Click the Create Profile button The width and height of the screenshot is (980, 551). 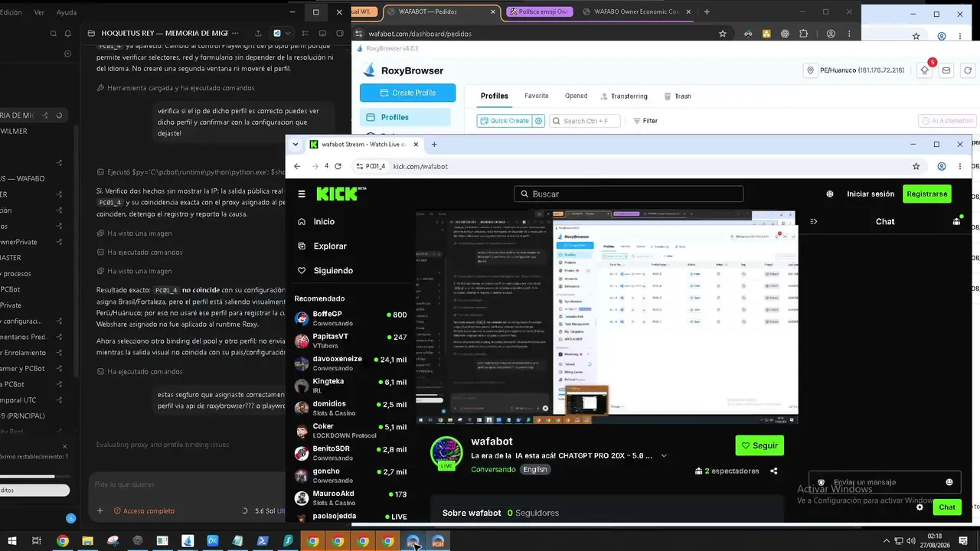pos(407,93)
